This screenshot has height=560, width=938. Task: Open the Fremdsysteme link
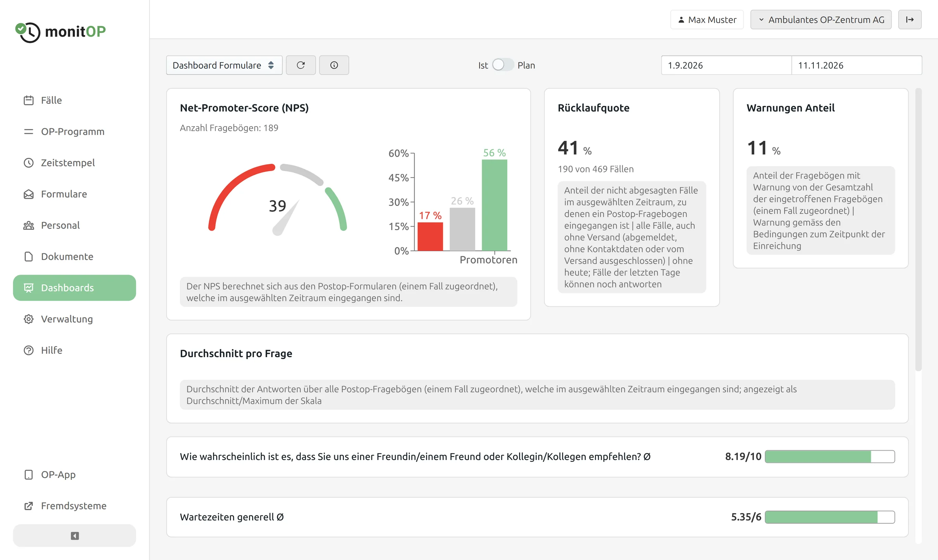pos(75,506)
